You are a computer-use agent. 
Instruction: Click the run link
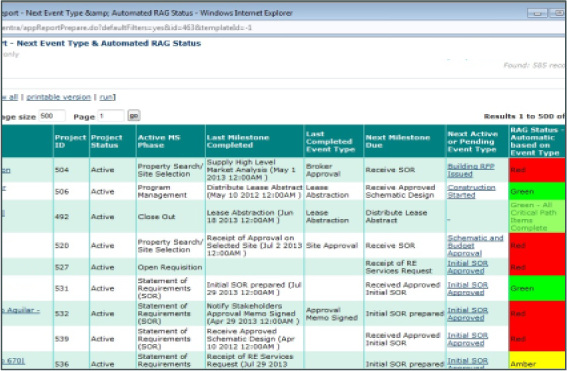pos(106,97)
